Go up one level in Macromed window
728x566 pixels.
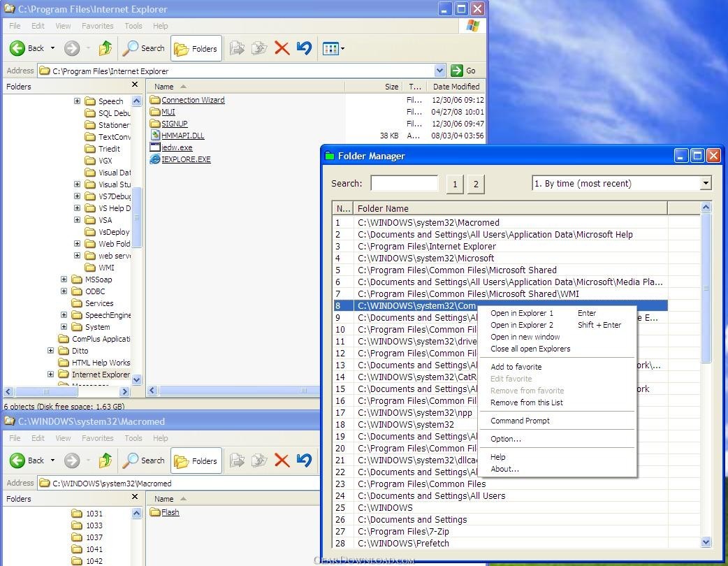[x=106, y=460]
